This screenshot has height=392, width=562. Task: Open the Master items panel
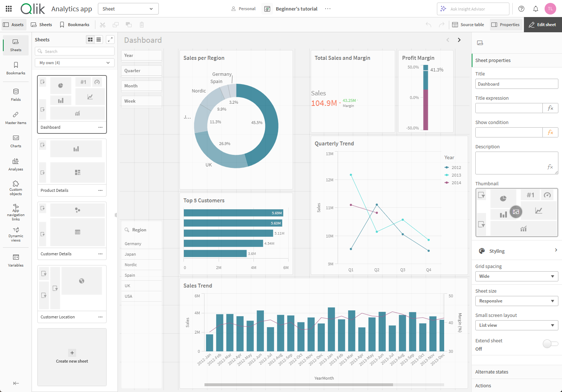click(x=16, y=118)
